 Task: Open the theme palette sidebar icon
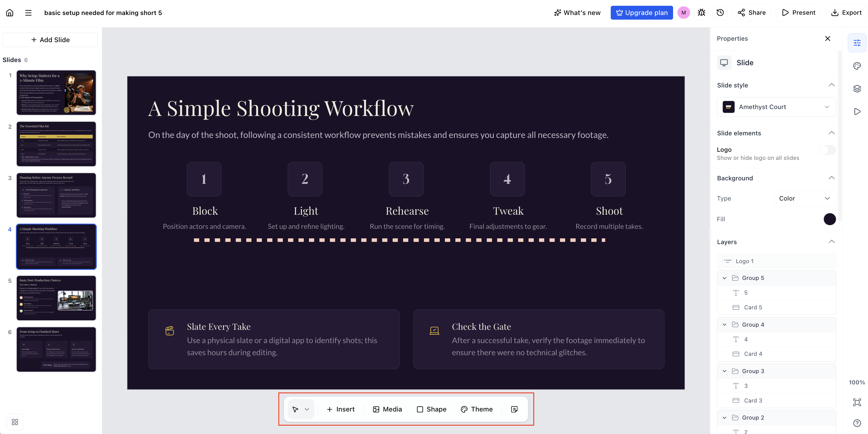pyautogui.click(x=857, y=66)
